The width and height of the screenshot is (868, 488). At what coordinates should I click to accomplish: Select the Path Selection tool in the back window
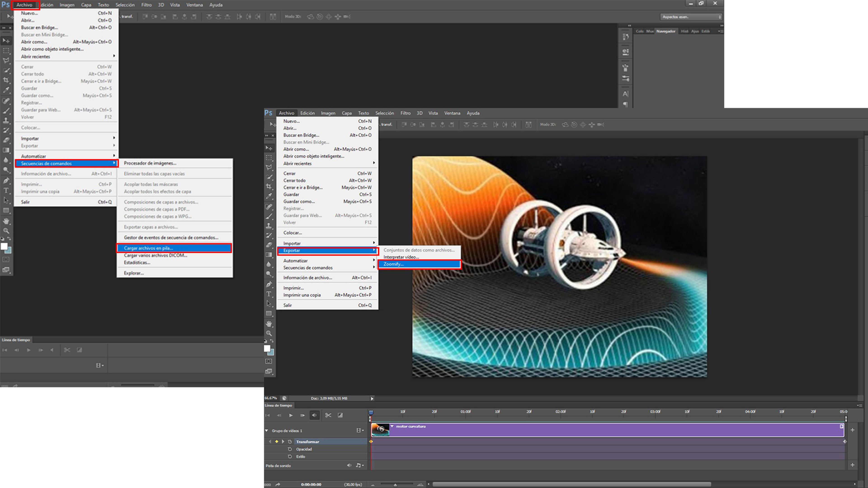point(6,200)
